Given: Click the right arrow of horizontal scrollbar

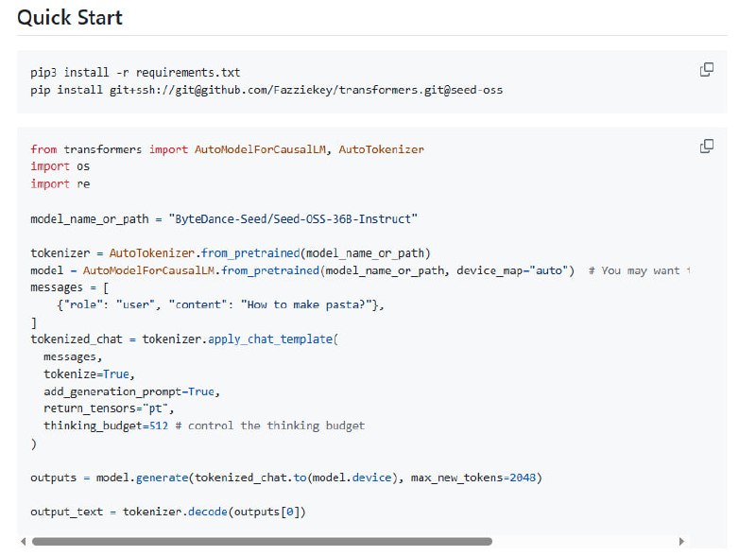Looking at the screenshot, I should 682,542.
